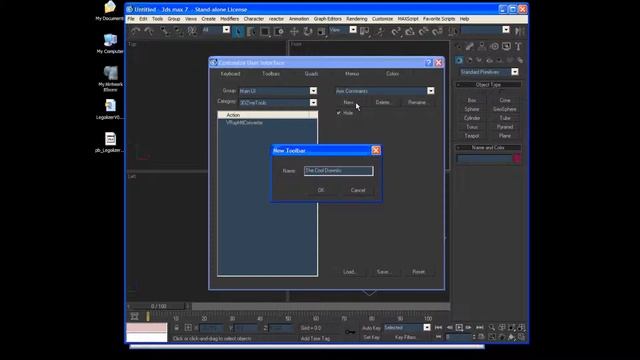The height and width of the screenshot is (360, 640).
Task: Expand the Category dropdown arrow
Action: click(x=313, y=102)
